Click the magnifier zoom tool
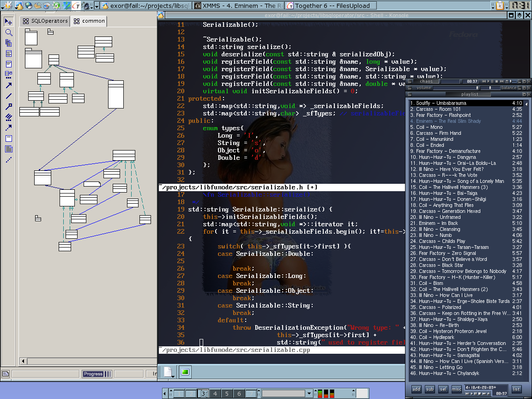Screen dimensions: 532x399 8,33
